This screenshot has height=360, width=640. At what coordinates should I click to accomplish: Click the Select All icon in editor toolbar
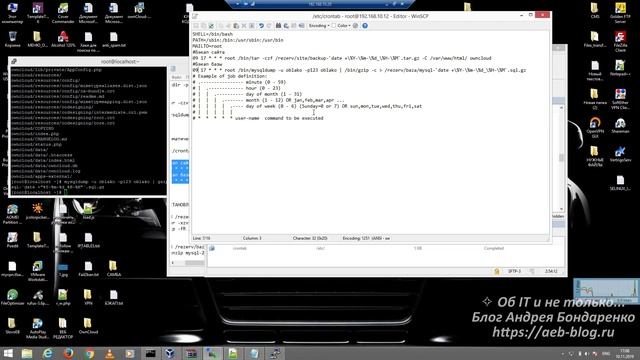click(x=252, y=26)
